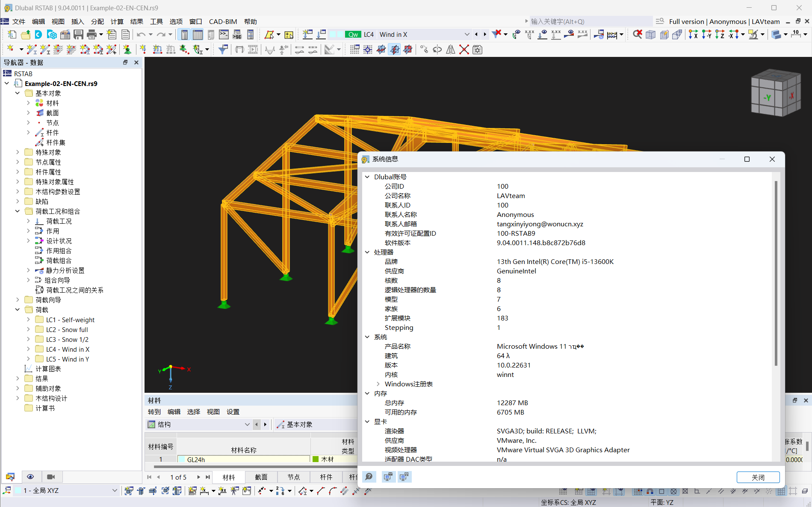This screenshot has width=812, height=507.
Task: Open the 计算 menu
Action: coord(117,21)
